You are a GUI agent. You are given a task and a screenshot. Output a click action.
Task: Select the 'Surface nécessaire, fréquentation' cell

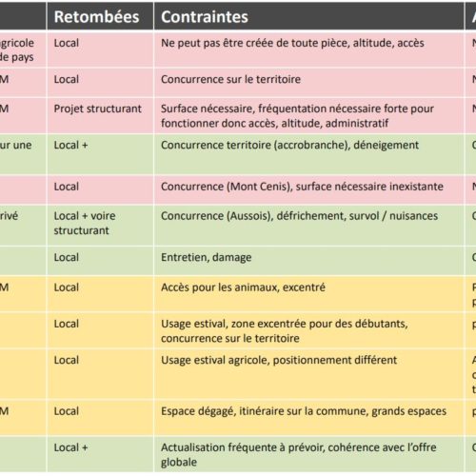[309, 115]
